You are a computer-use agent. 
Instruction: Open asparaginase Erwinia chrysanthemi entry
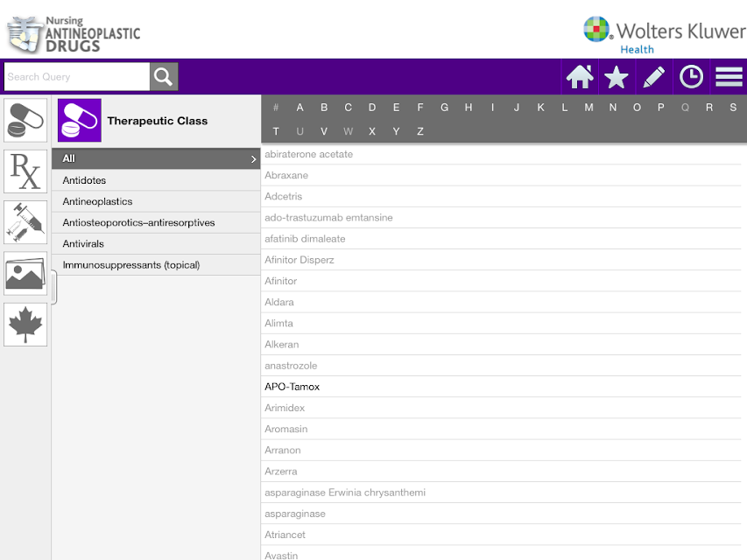pos(501,493)
